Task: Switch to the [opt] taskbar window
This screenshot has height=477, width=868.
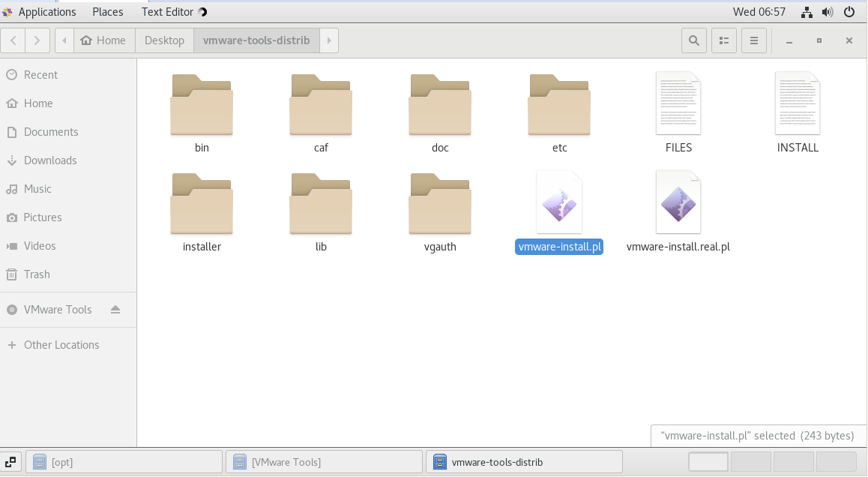Action: pos(124,462)
